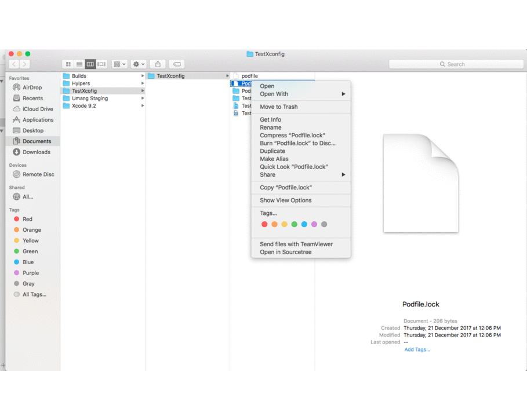527x420 pixels.
Task: Pick the Purple color dot in context menu
Action: (314, 223)
